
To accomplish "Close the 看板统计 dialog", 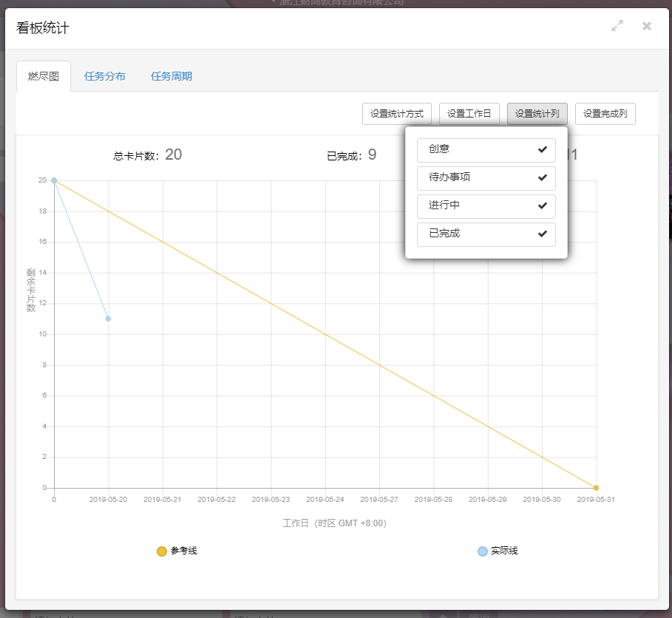I will pos(647,26).
